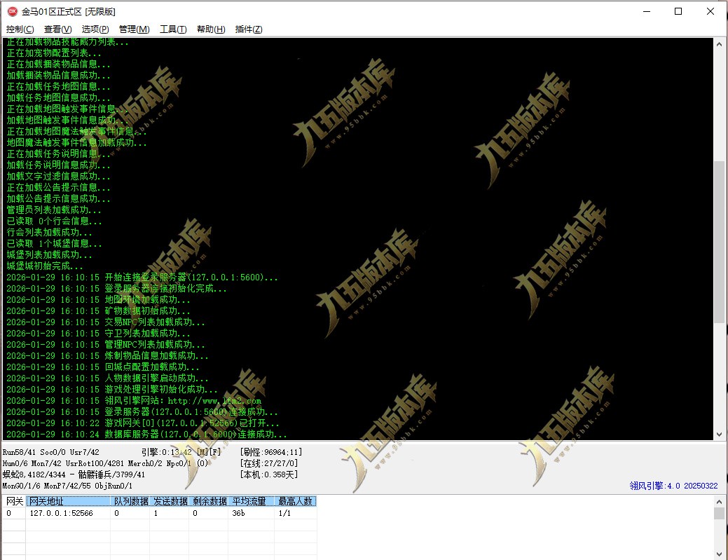This screenshot has width=728, height=560.
Task: Click the red application icon in title bar
Action: [x=13, y=12]
